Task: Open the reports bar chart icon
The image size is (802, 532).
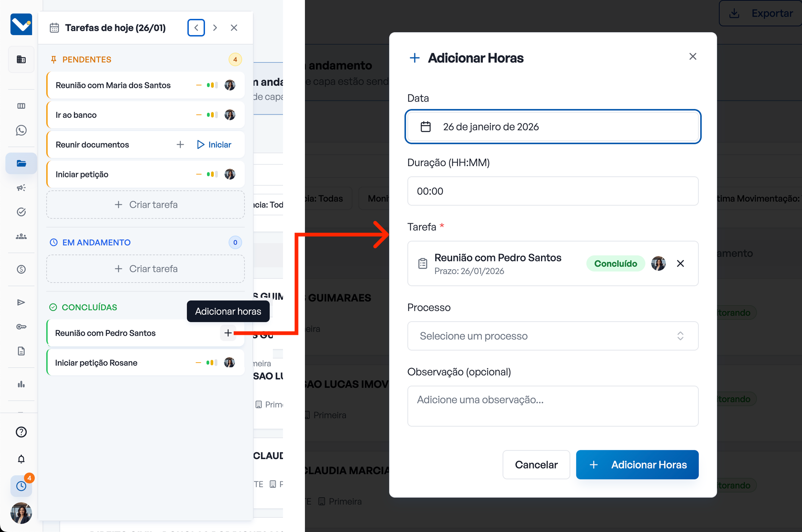Action: point(21,384)
